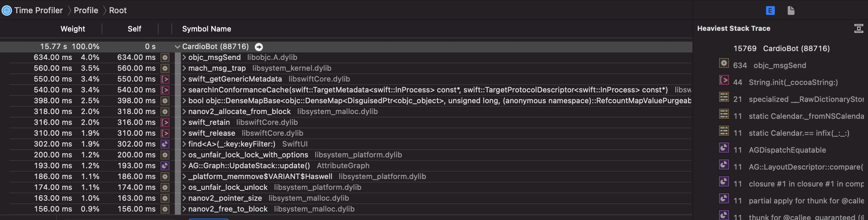
Task: Click the libsystem_kernel.dylib library label
Action: [x=292, y=68]
